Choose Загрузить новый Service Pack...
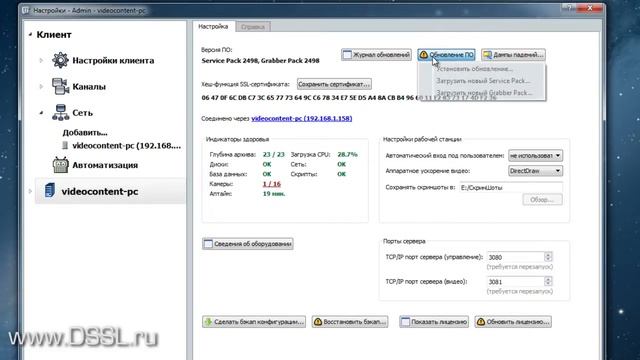This screenshot has height=360, width=640. [x=482, y=81]
